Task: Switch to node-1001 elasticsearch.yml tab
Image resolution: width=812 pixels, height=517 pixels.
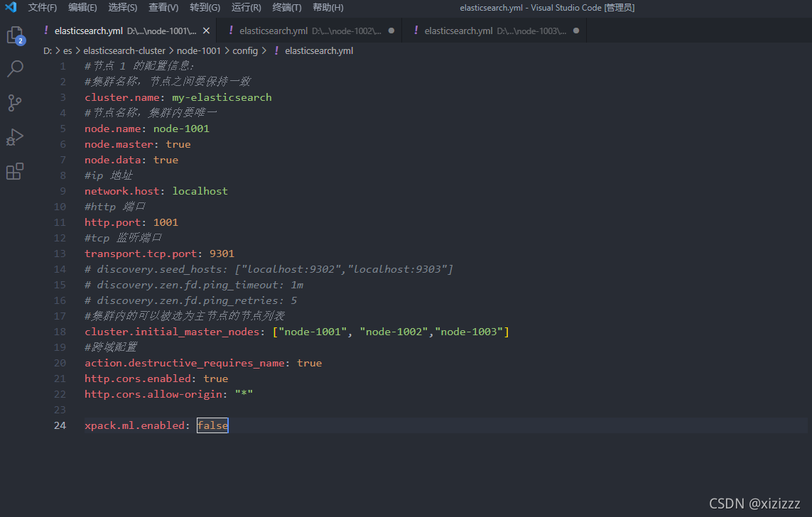Action: coord(125,31)
